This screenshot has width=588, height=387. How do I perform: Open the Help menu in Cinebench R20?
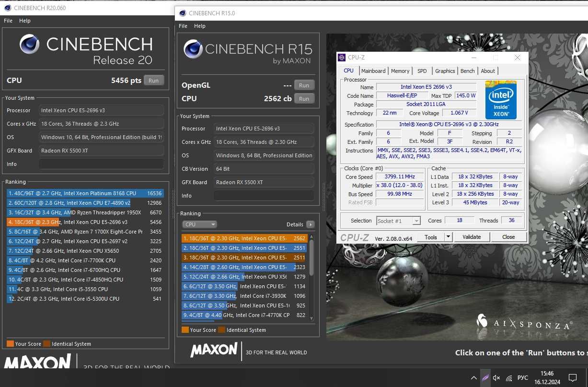[25, 21]
